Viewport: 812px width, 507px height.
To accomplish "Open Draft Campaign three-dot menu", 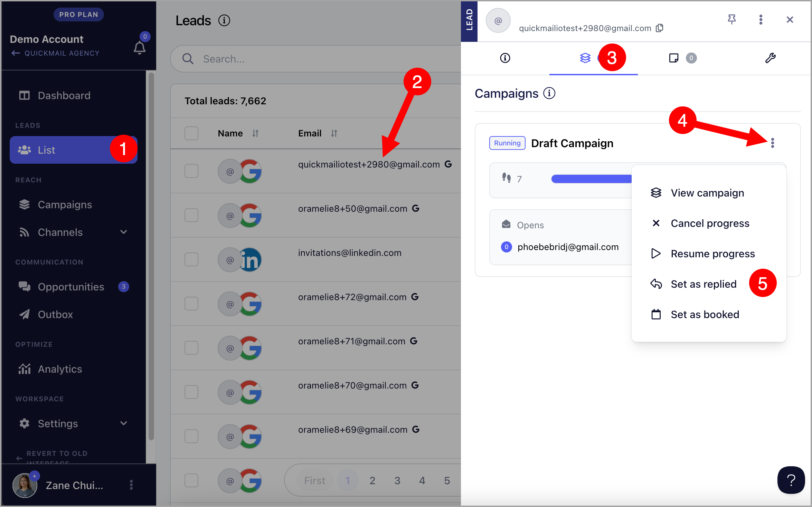I will coord(773,143).
